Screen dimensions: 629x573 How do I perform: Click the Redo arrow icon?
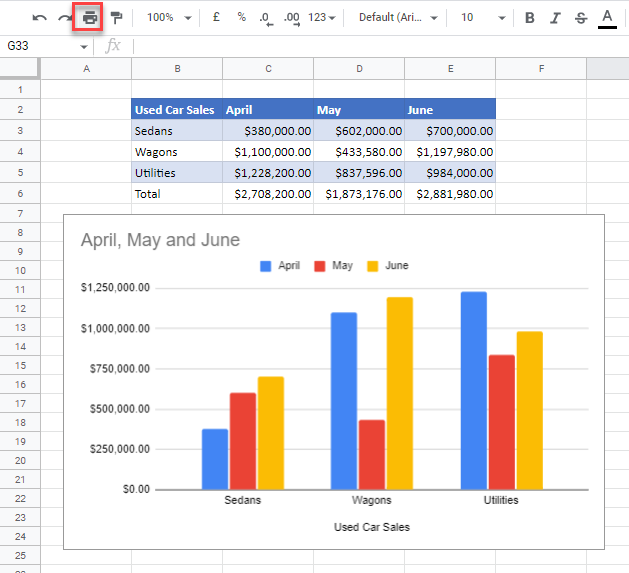tap(65, 18)
